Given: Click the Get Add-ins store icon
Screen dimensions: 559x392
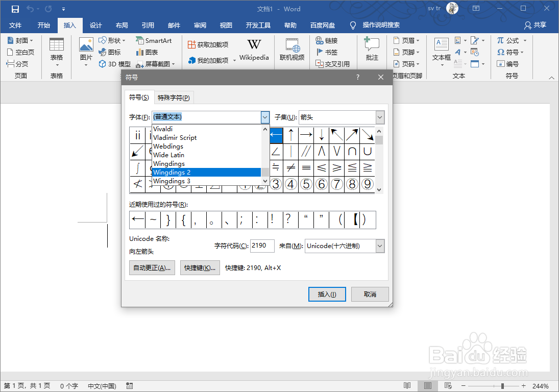Looking at the screenshot, I should point(192,44).
